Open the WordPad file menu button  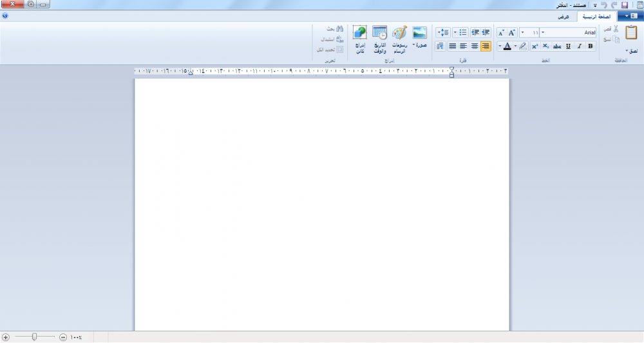[630, 16]
